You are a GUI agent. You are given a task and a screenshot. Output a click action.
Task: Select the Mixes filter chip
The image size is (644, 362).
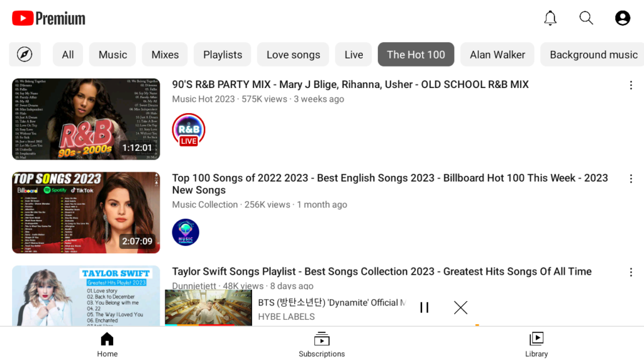point(165,54)
